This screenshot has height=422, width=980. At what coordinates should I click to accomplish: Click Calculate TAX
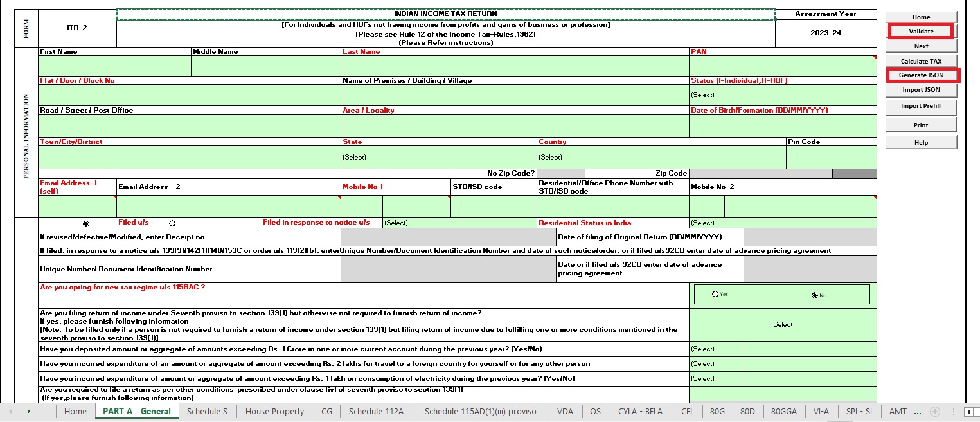pyautogui.click(x=921, y=60)
